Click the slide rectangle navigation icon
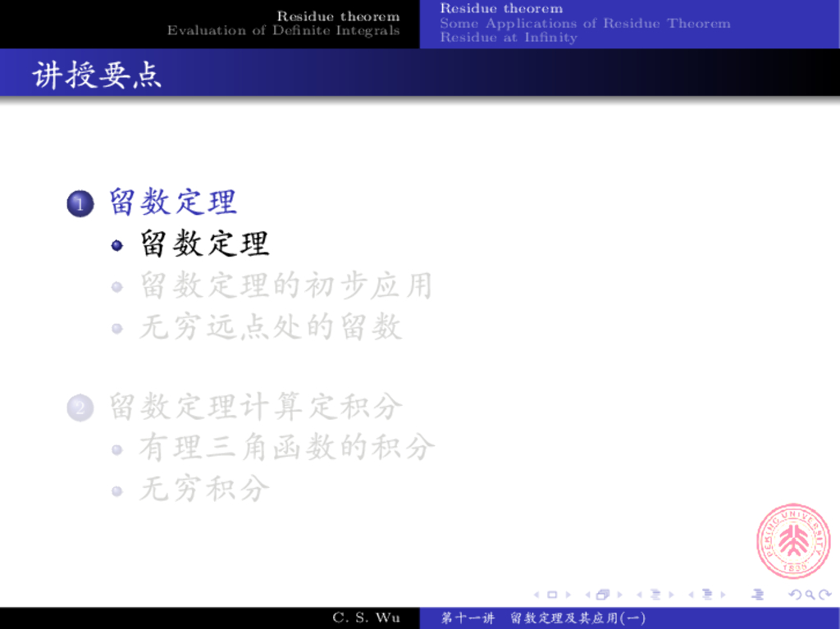The height and width of the screenshot is (629, 840). point(552,595)
